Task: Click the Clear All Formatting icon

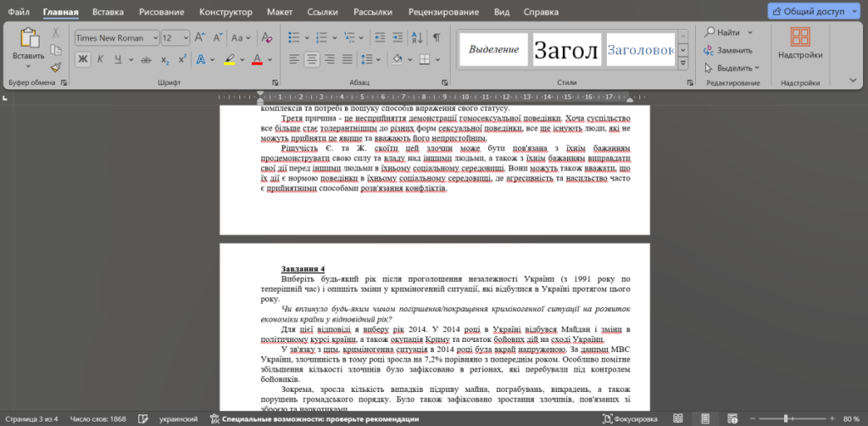Action: pos(264,37)
